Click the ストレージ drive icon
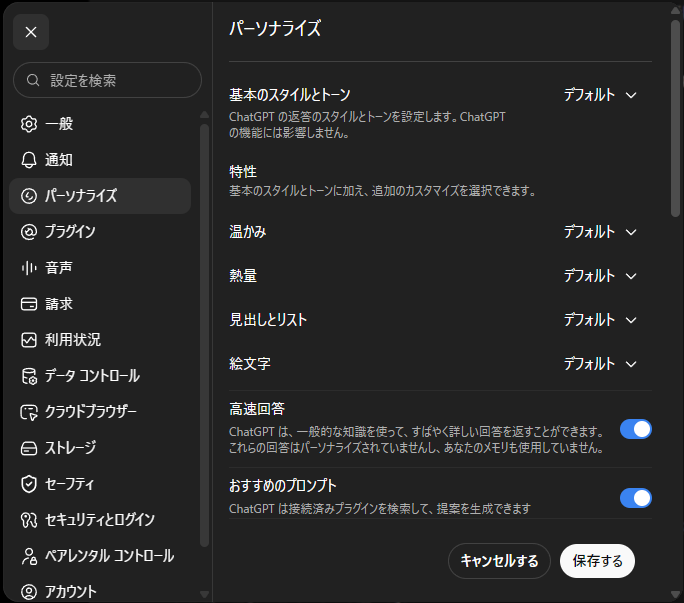 (29, 448)
